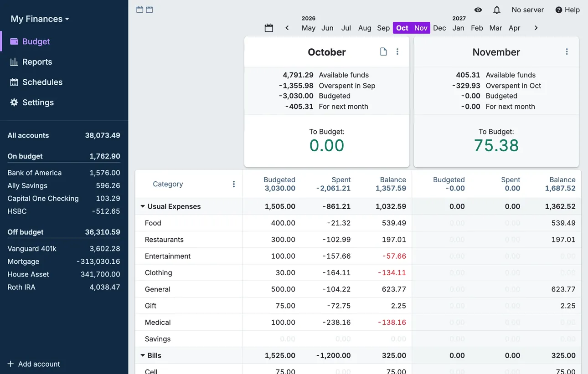Screen dimensions: 588x374
Task: Open Settings via the gear icon
Action: click(x=14, y=102)
